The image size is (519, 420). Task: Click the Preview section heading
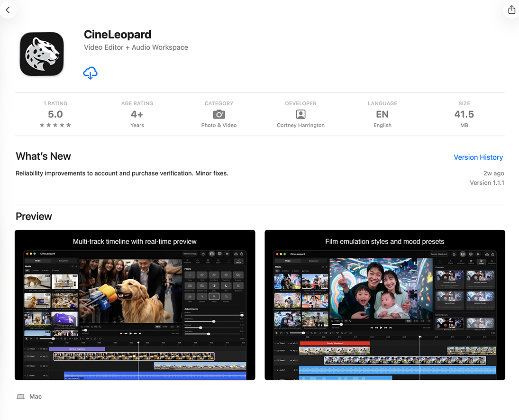[x=34, y=217]
